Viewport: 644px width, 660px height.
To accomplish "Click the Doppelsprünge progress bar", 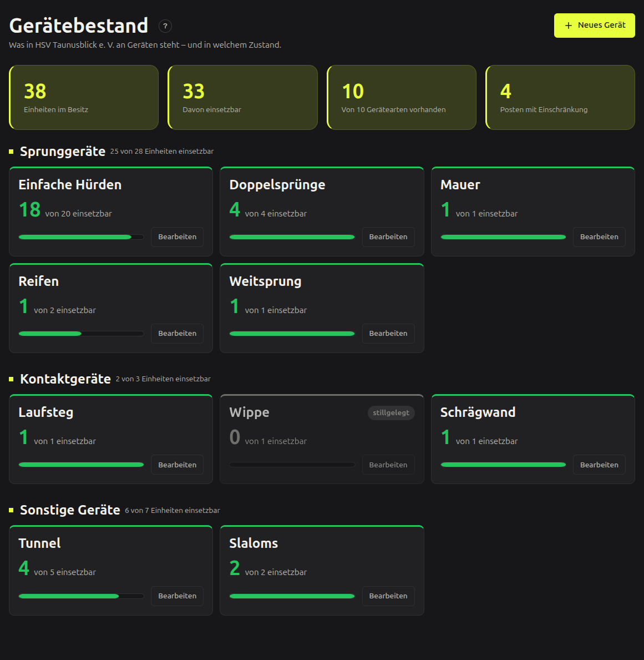I will pyautogui.click(x=292, y=237).
